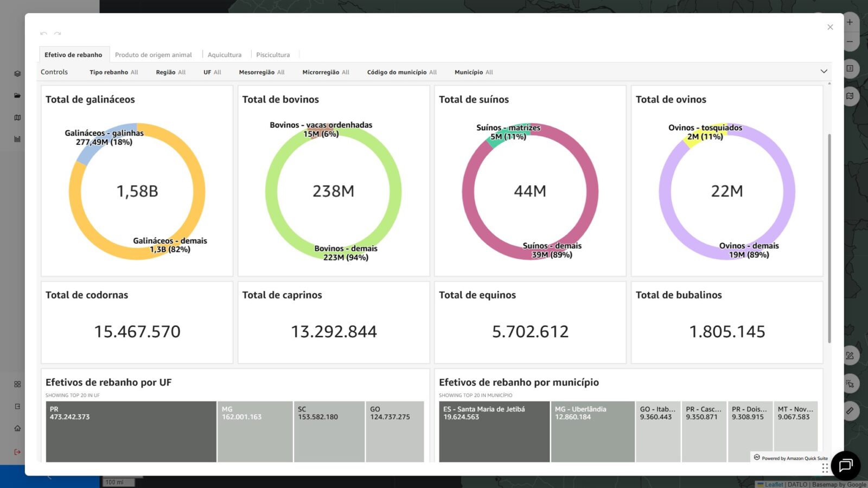The width and height of the screenshot is (868, 488).
Task: Switch to the Aquicultura tab
Action: click(x=224, y=55)
